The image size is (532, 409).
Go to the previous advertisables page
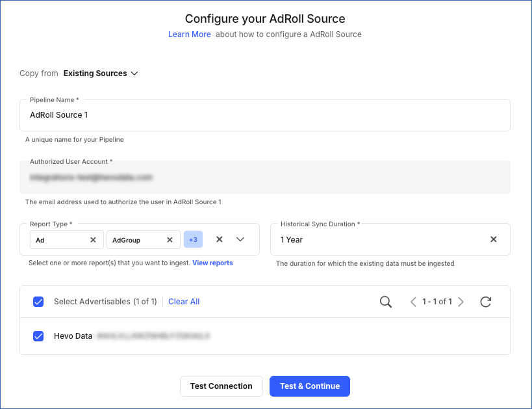tap(413, 302)
